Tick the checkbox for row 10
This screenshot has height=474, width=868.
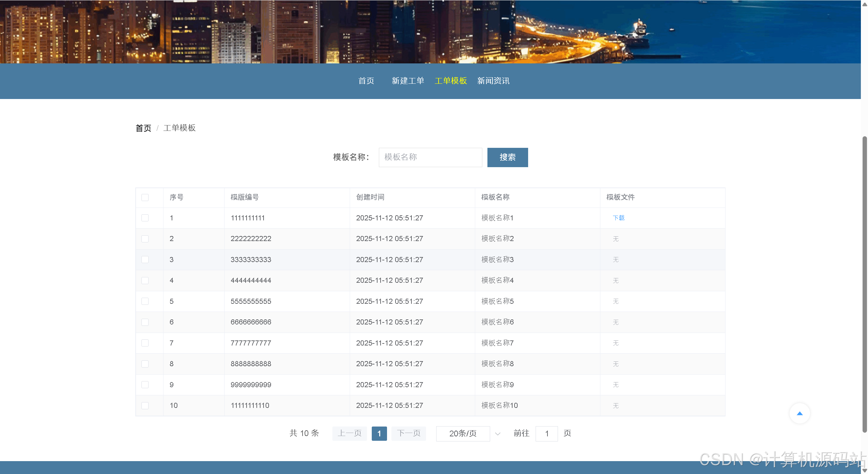coord(145,406)
